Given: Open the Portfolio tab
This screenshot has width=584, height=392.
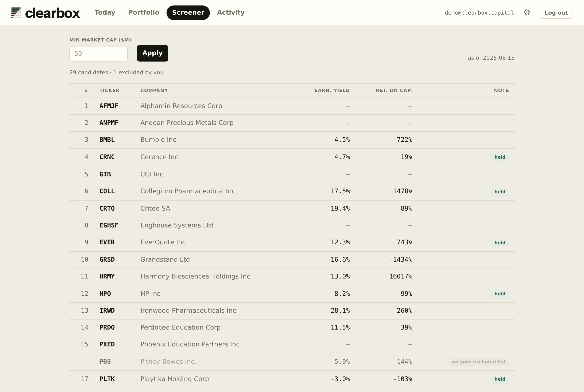Looking at the screenshot, I should tap(144, 13).
